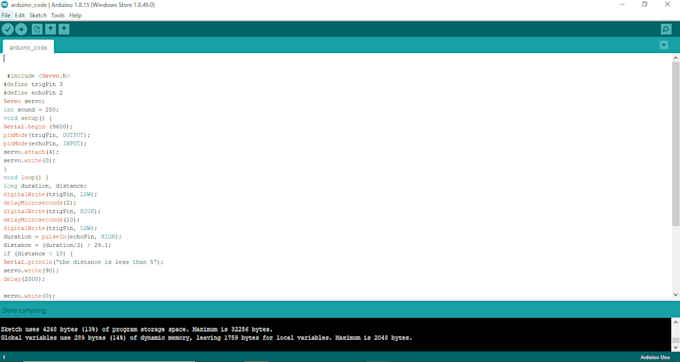This screenshot has height=362, width=680.
Task: Open the Sketch menu
Action: 38,15
